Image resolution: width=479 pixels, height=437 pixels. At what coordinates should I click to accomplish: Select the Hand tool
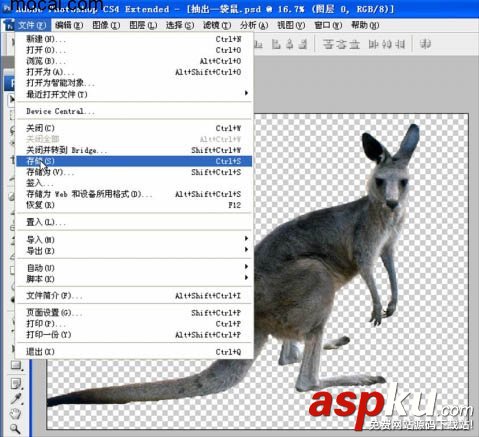15,414
